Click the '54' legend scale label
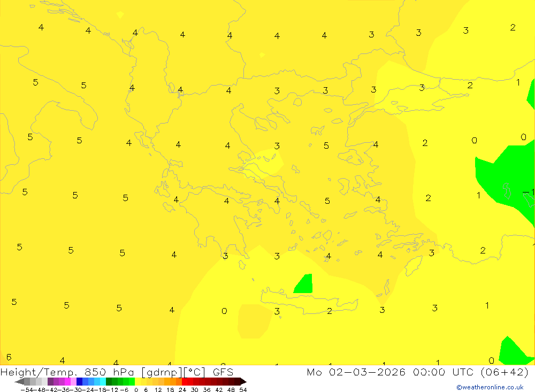Image resolution: width=535 pixels, height=392 pixels. [243, 390]
